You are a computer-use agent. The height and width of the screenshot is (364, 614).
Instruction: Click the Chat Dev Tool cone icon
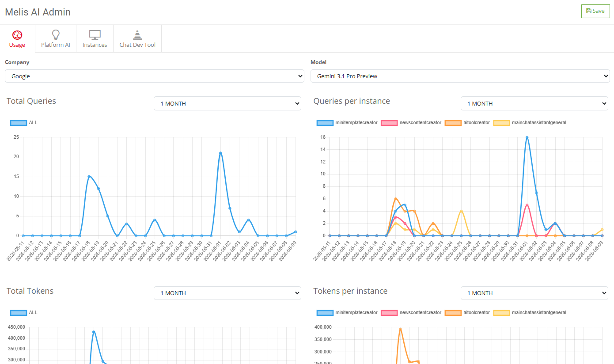[x=137, y=35]
